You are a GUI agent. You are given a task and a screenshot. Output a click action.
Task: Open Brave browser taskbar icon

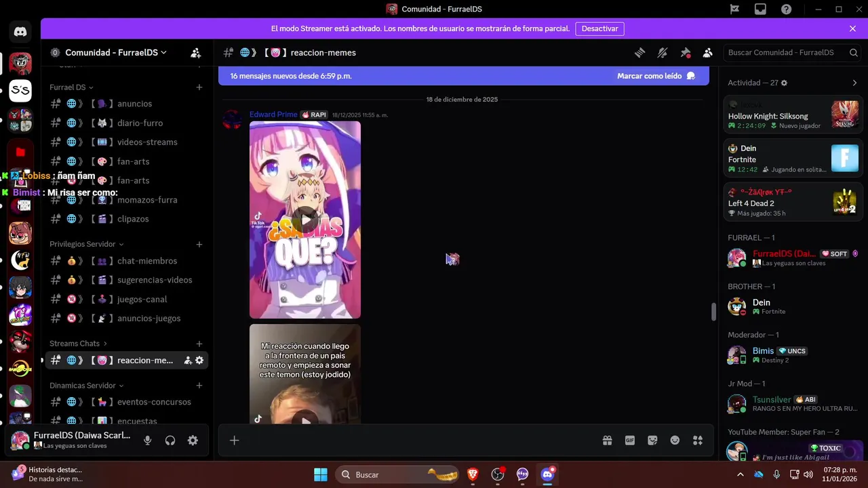[473, 474]
